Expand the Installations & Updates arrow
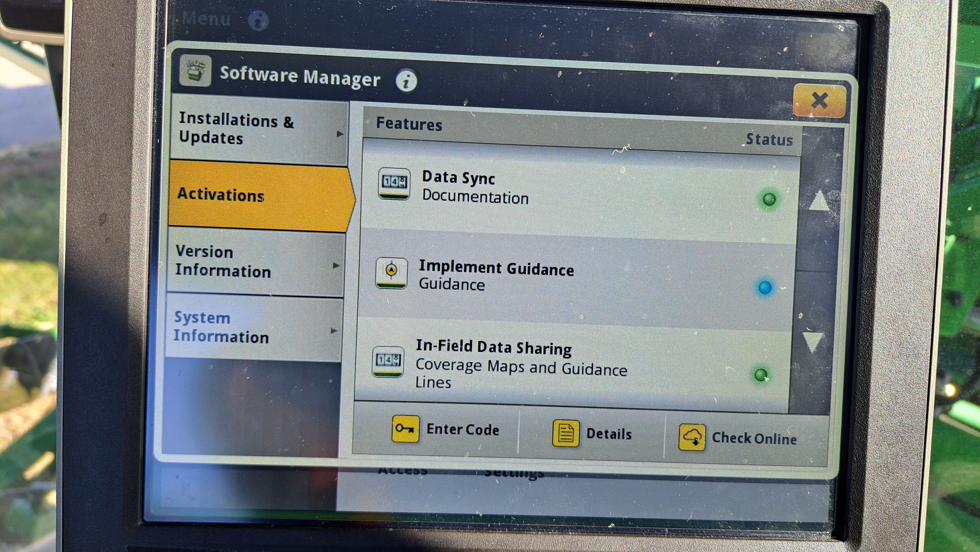The image size is (980, 552). pos(340,134)
